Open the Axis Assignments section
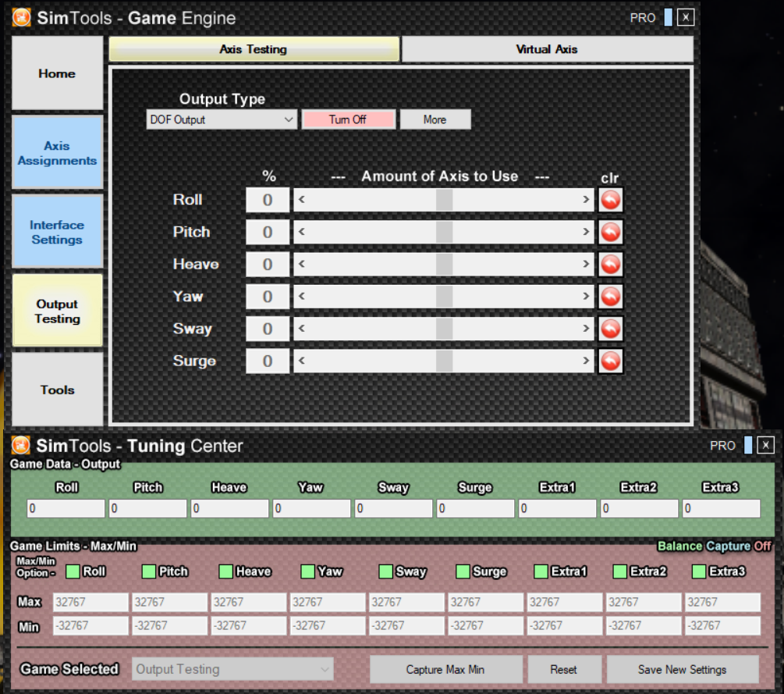Viewport: 784px width, 694px height. click(57, 153)
